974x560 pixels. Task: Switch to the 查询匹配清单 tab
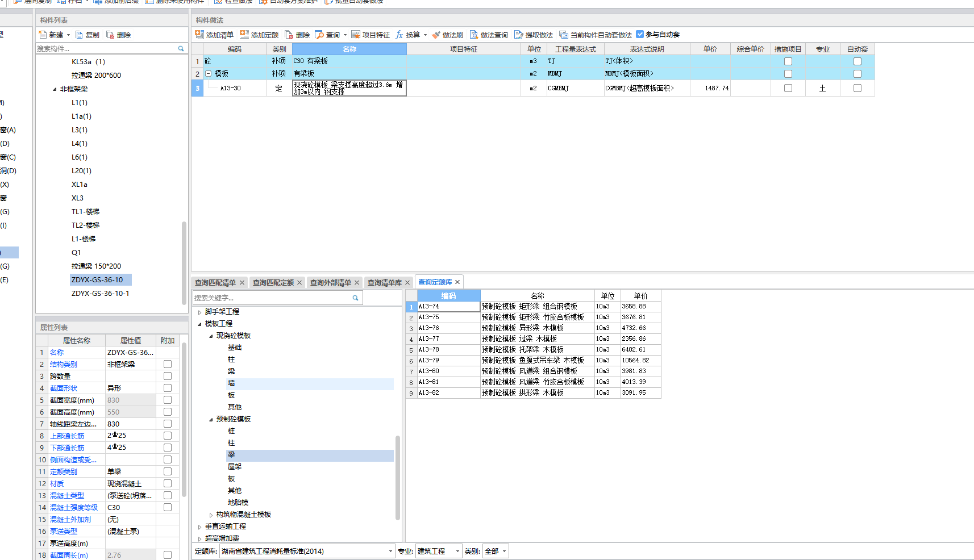pyautogui.click(x=215, y=282)
